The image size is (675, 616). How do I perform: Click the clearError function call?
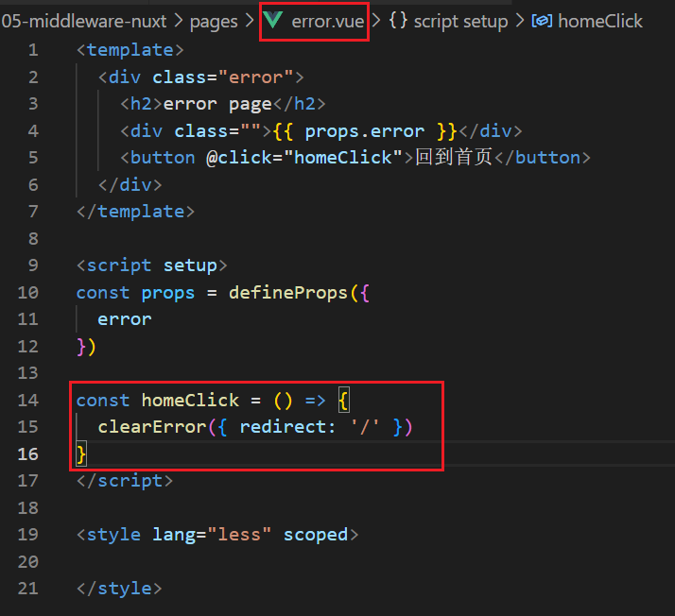[x=152, y=427]
